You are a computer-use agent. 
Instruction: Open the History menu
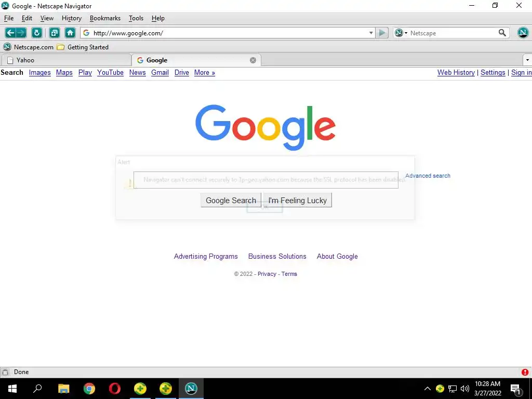click(72, 18)
